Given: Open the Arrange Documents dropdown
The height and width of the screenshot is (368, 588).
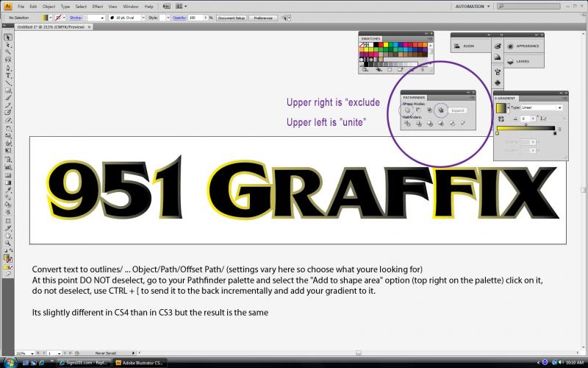Looking at the screenshot, I should point(182,7).
